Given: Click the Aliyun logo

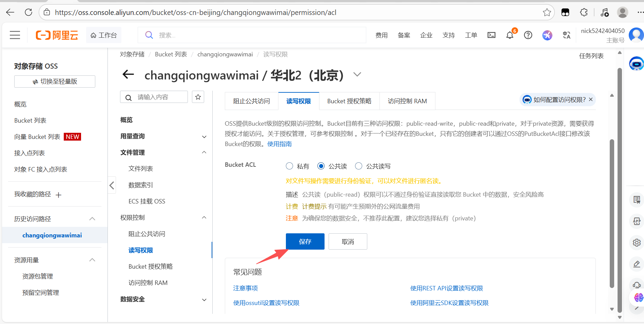Looking at the screenshot, I should [x=57, y=35].
